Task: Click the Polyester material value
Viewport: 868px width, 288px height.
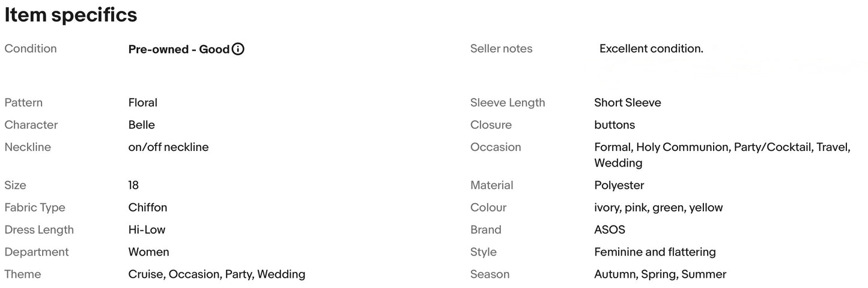Action: [619, 185]
